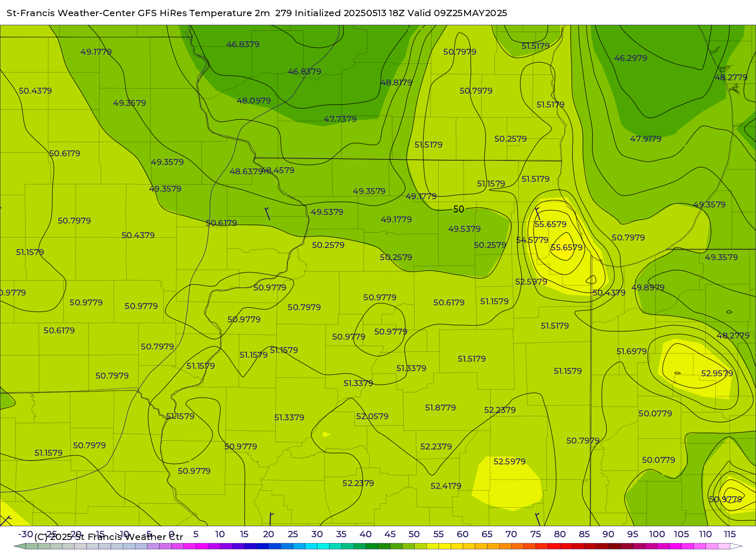Click the legend scale label 40
The width and height of the screenshot is (756, 551).
pyautogui.click(x=365, y=534)
